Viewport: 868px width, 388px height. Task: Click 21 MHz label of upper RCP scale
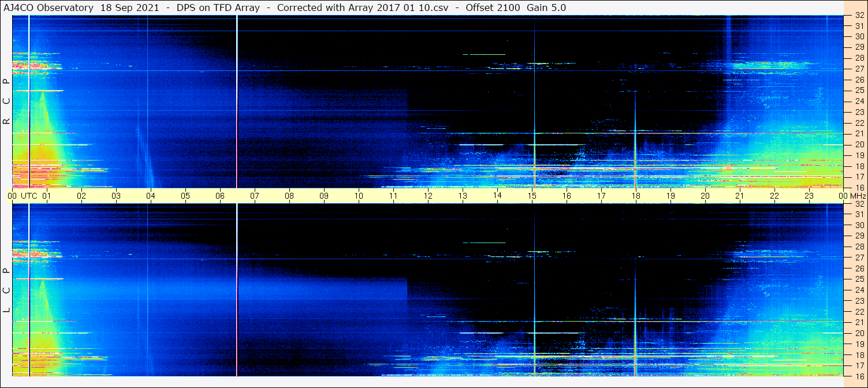point(859,133)
